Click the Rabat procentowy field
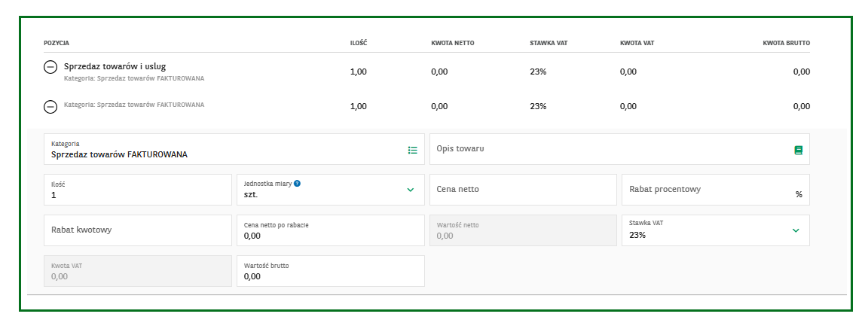The height and width of the screenshot is (329, 868). (716, 190)
